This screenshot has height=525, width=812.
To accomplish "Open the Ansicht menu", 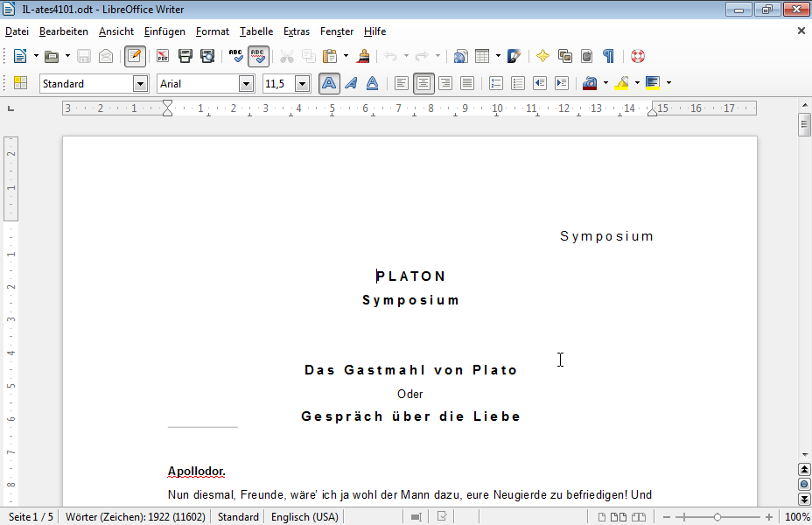I will (116, 31).
